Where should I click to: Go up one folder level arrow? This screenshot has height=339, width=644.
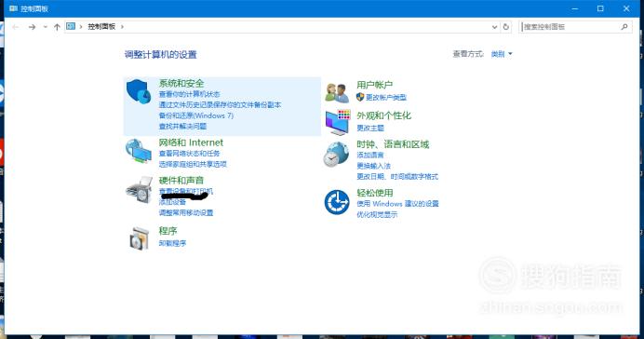point(57,27)
